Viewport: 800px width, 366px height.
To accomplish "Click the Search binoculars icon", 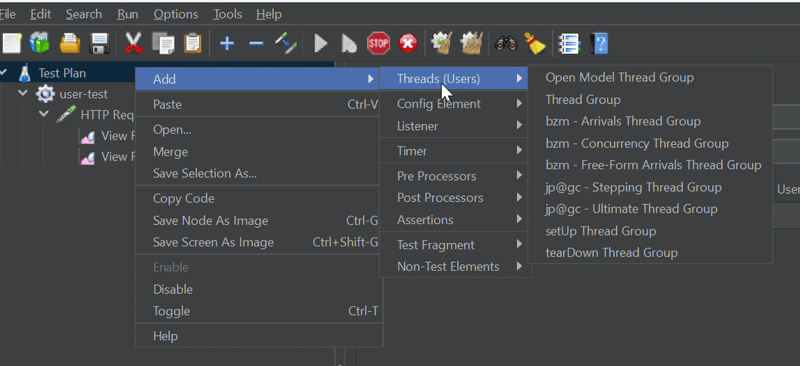I will click(506, 43).
